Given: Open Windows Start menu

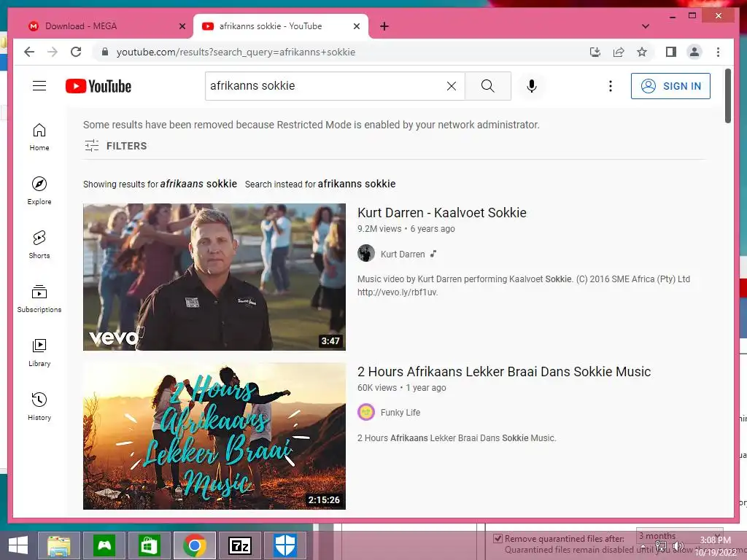Looking at the screenshot, I should click(x=18, y=545).
